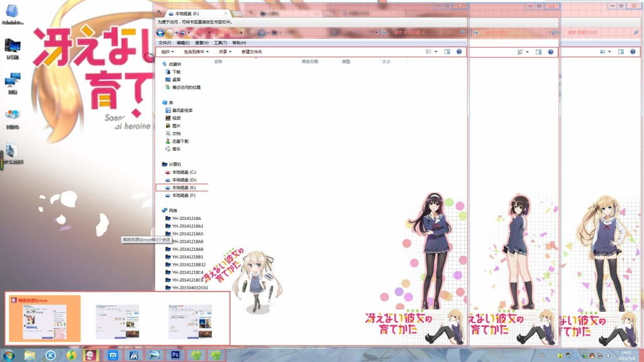This screenshot has height=362, width=644.
Task: Click the help icon in leftmost window toolbar
Action: pos(459,52)
